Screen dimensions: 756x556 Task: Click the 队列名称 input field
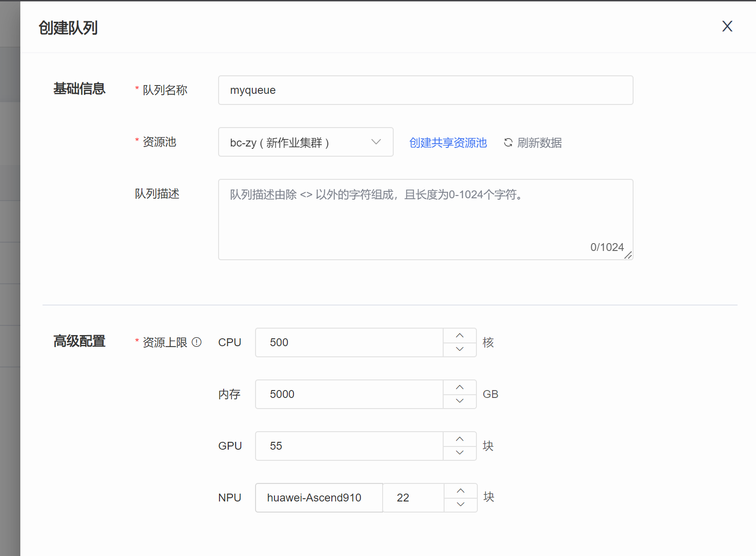(426, 90)
